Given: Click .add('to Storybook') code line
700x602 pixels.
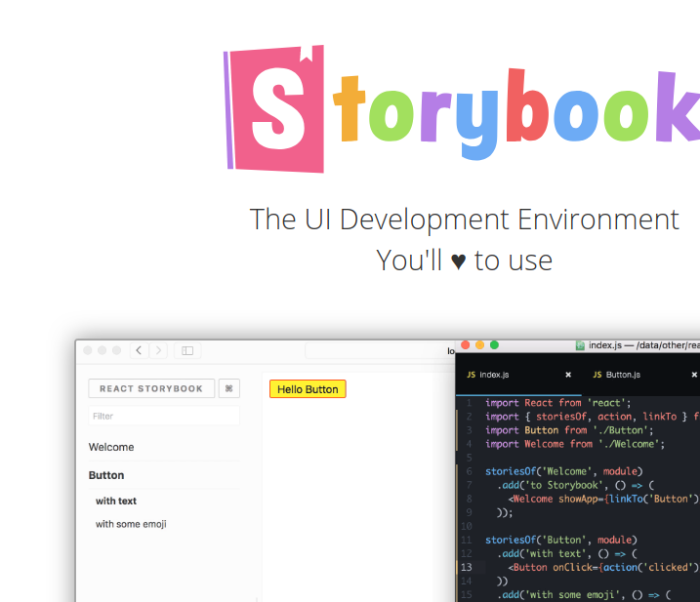Looking at the screenshot, I should [575, 485].
